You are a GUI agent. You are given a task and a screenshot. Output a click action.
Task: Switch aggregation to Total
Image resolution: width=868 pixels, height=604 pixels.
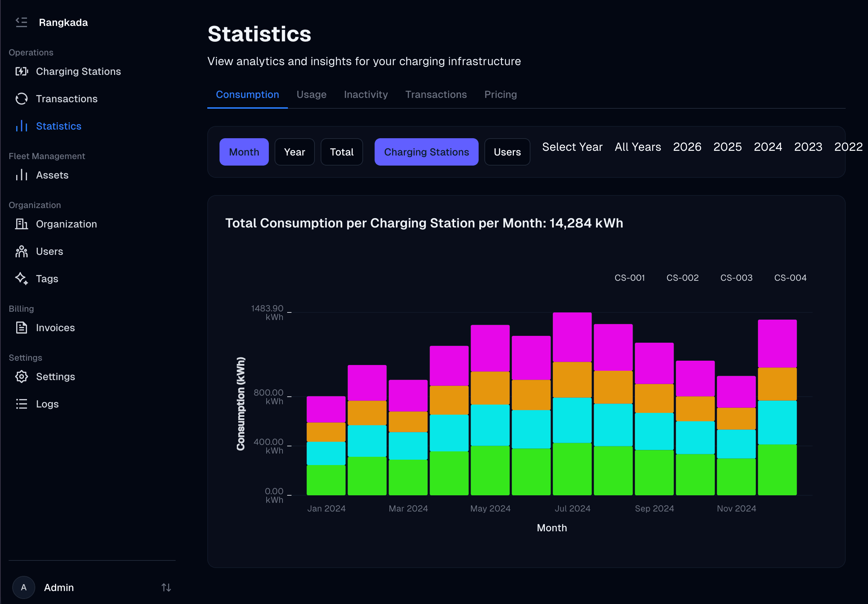342,152
